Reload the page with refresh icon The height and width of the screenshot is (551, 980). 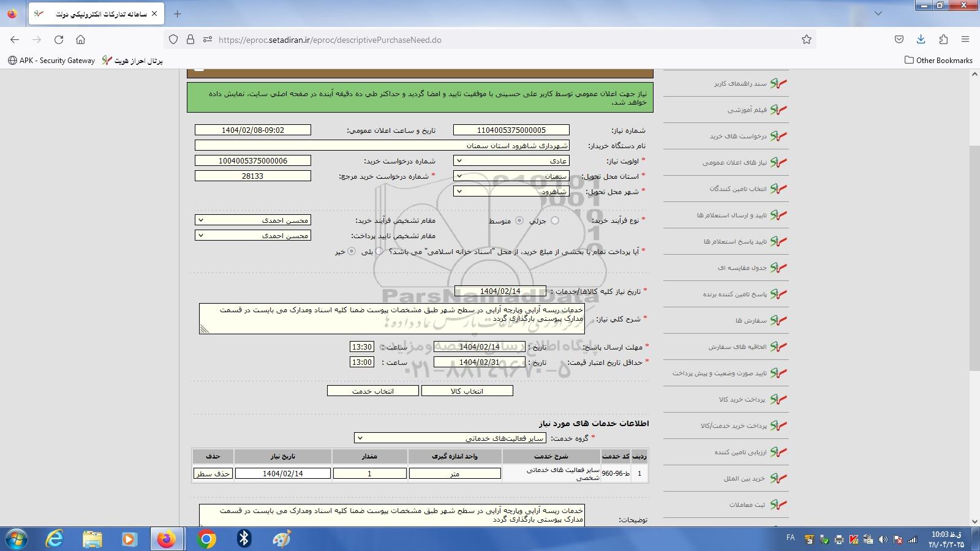[x=59, y=40]
